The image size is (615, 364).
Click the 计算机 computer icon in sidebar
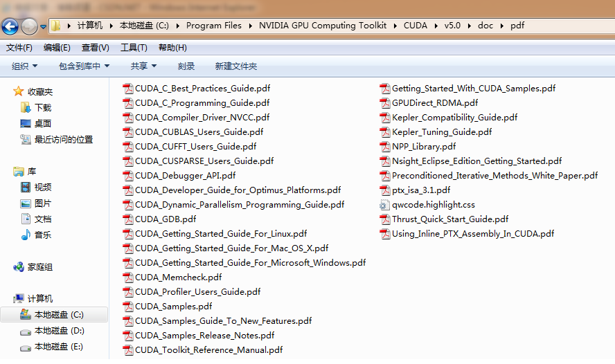pyautogui.click(x=19, y=298)
